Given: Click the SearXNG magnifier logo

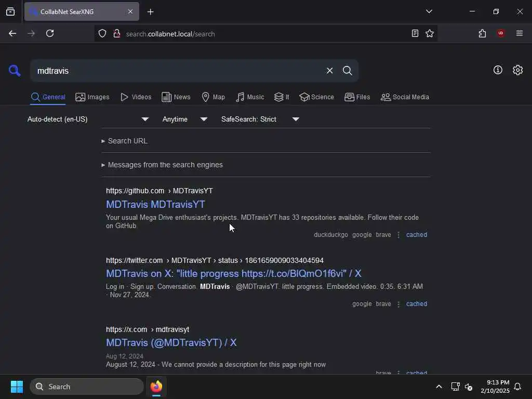Looking at the screenshot, I should [x=15, y=71].
